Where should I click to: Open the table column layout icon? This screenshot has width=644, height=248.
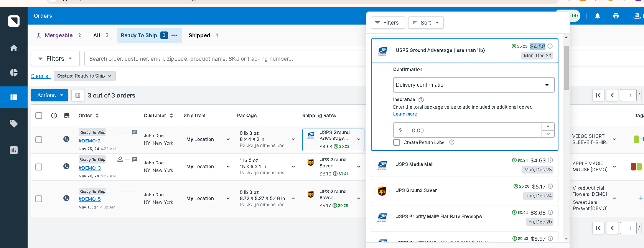[x=78, y=95]
